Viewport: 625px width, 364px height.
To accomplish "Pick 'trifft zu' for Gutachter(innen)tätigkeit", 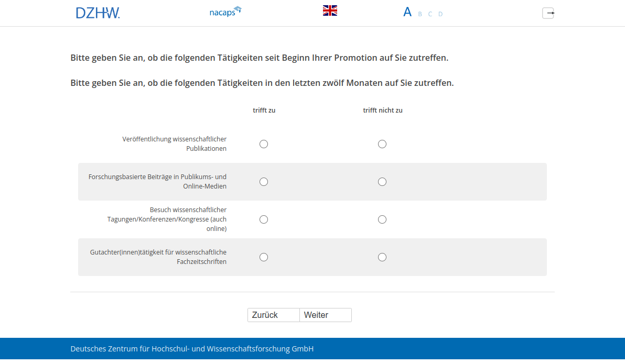I will point(264,257).
